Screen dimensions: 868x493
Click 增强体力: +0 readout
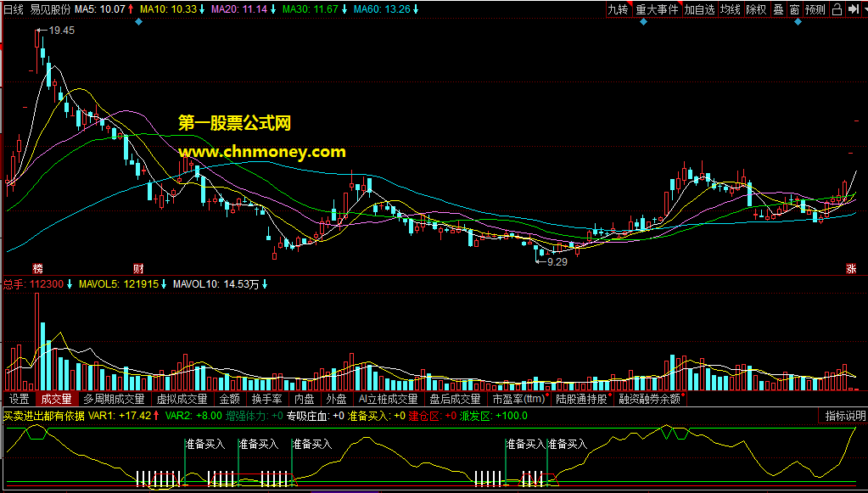255,416
